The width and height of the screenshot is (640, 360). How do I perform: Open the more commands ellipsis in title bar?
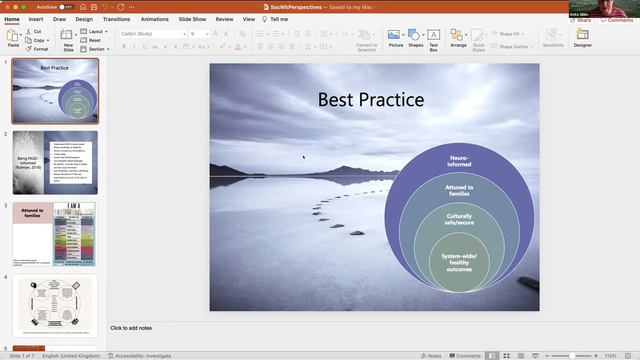click(131, 7)
